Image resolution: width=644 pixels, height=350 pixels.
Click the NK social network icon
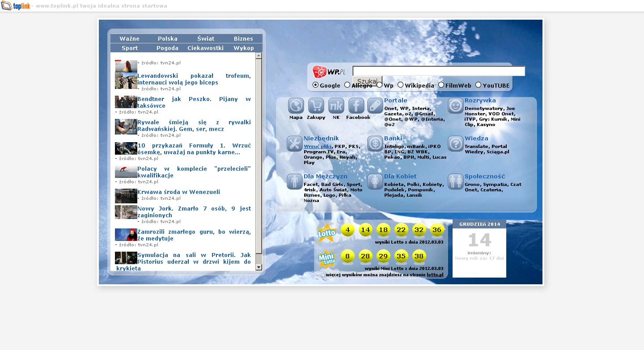336,106
